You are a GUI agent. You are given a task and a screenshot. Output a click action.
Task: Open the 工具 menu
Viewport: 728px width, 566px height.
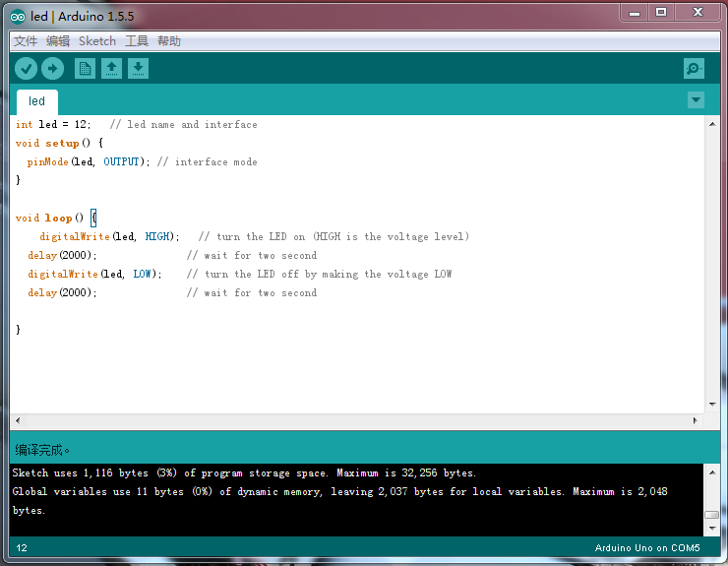click(x=137, y=41)
